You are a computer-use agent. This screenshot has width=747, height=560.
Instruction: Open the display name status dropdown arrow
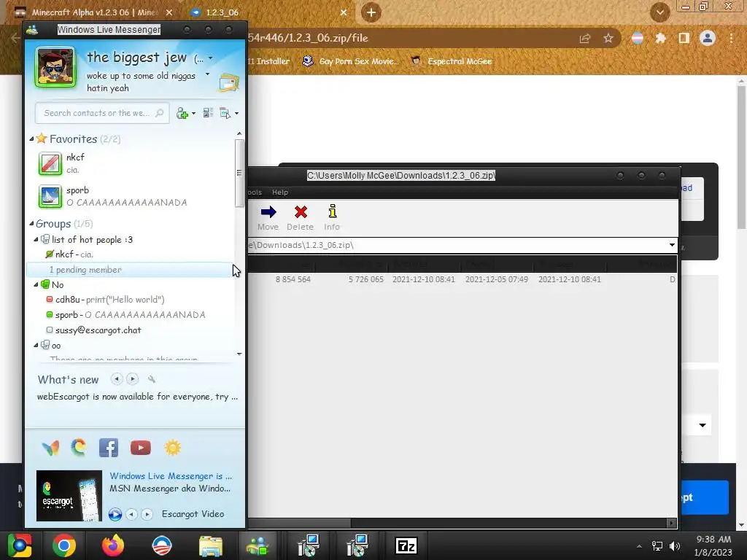[x=211, y=58]
